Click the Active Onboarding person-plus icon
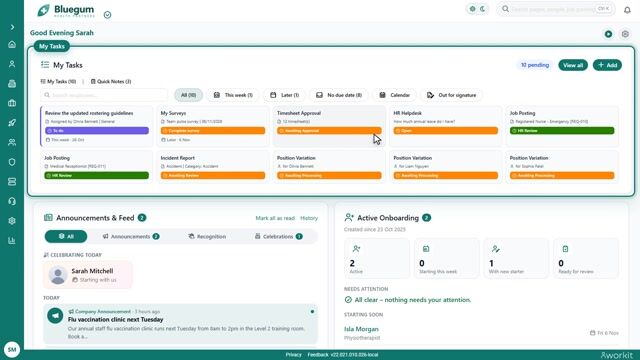The height and width of the screenshot is (360, 640). [349, 218]
